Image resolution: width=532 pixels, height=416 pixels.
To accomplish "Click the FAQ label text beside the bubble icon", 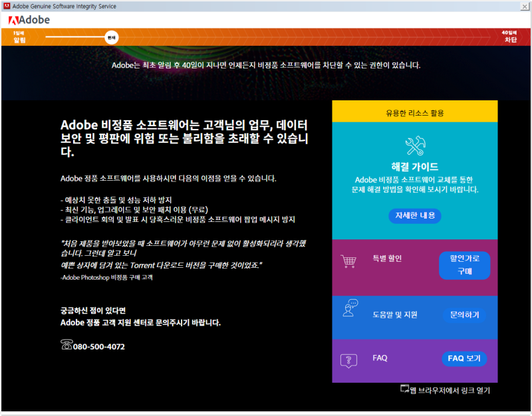I will [x=380, y=358].
